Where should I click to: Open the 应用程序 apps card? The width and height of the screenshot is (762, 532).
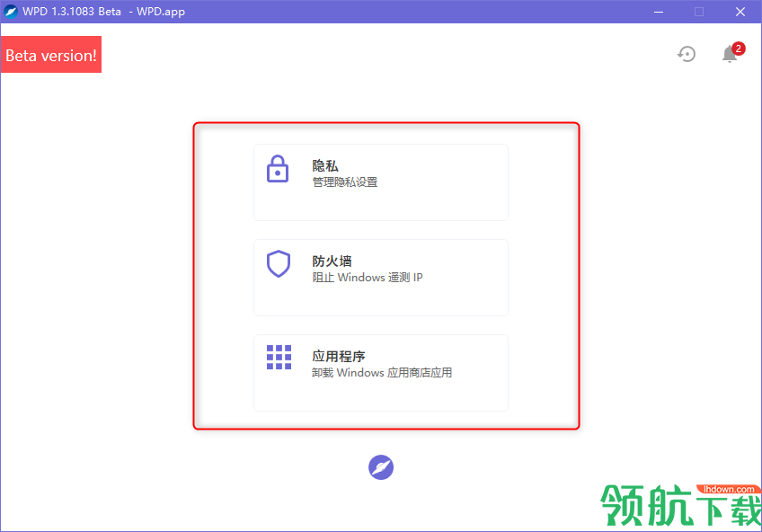pyautogui.click(x=381, y=373)
